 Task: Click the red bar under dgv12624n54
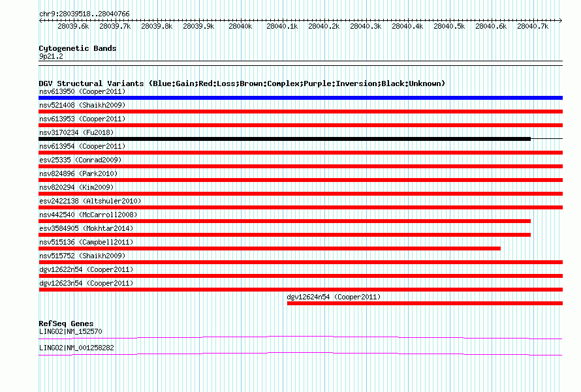point(425,303)
